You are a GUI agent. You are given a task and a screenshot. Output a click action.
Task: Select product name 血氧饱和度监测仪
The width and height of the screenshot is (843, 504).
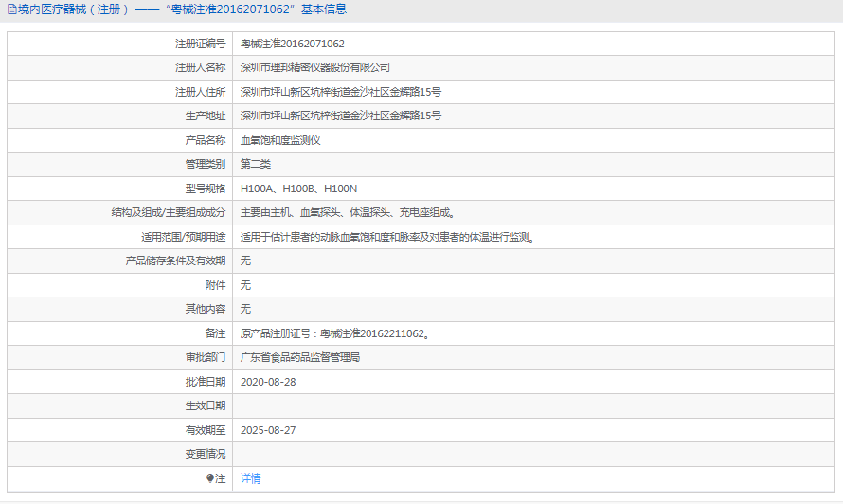click(x=280, y=140)
